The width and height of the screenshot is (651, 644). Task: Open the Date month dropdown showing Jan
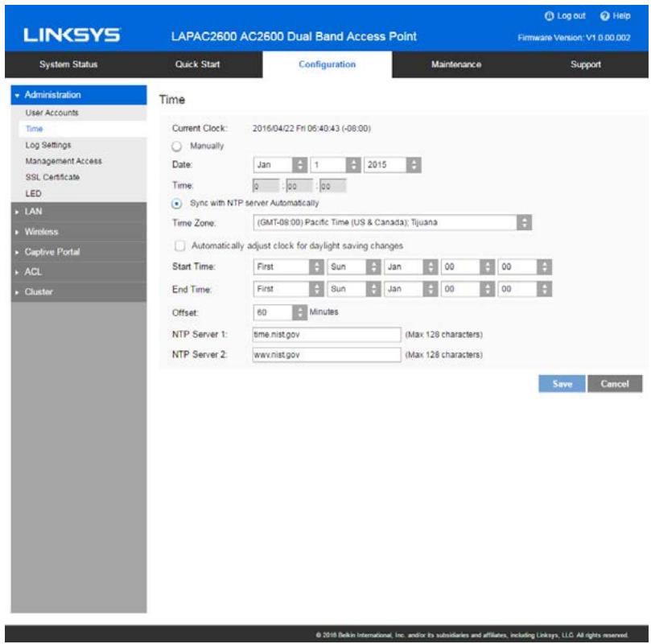pos(280,165)
